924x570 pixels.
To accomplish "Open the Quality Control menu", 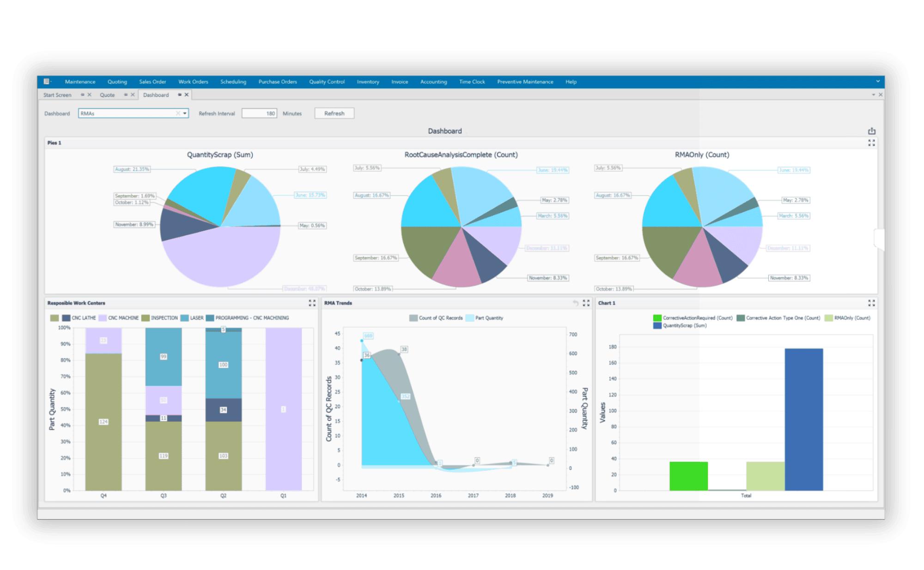I will (327, 82).
